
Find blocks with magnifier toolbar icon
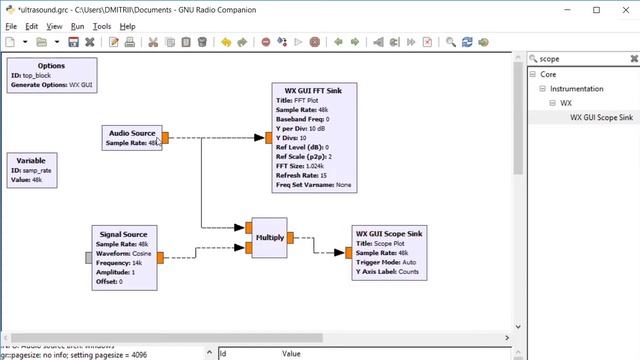pos(451,42)
